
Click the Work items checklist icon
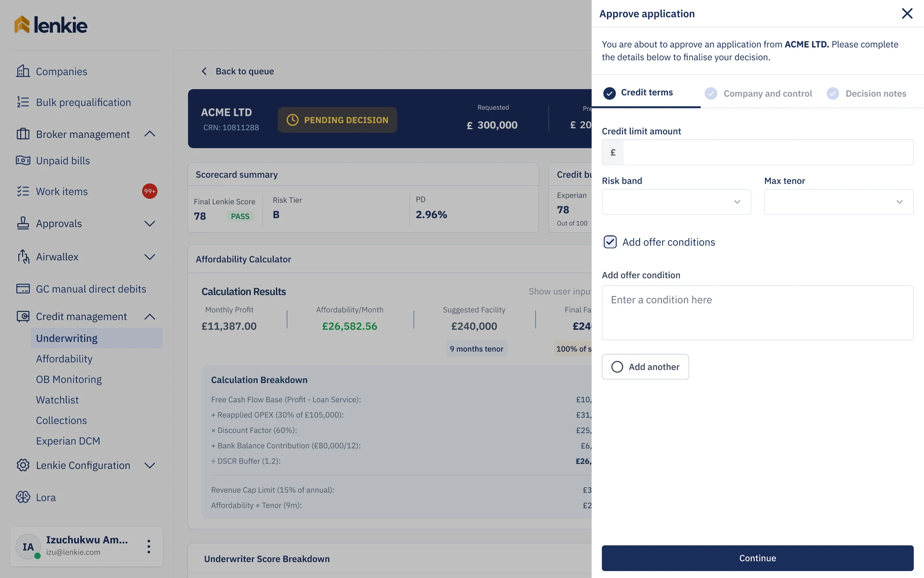pos(23,191)
